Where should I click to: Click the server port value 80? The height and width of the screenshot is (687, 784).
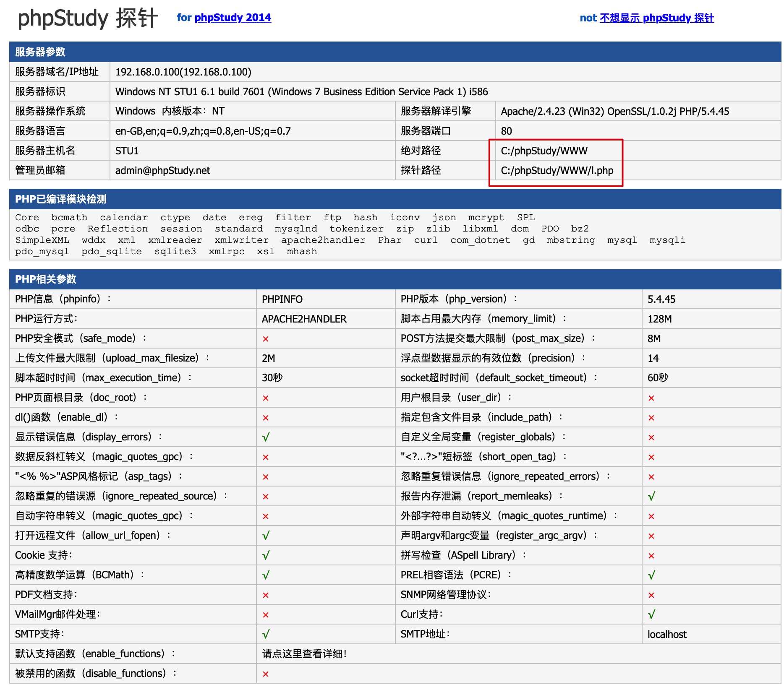[506, 131]
